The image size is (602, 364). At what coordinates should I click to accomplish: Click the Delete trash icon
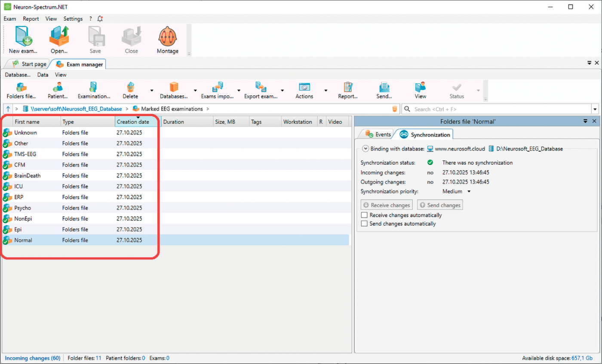[130, 87]
